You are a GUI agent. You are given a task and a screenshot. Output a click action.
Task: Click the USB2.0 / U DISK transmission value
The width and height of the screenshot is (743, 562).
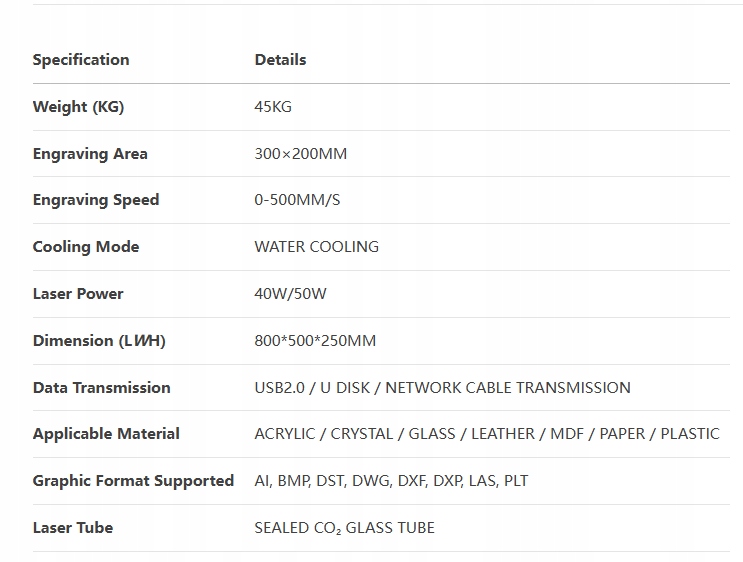[442, 388]
